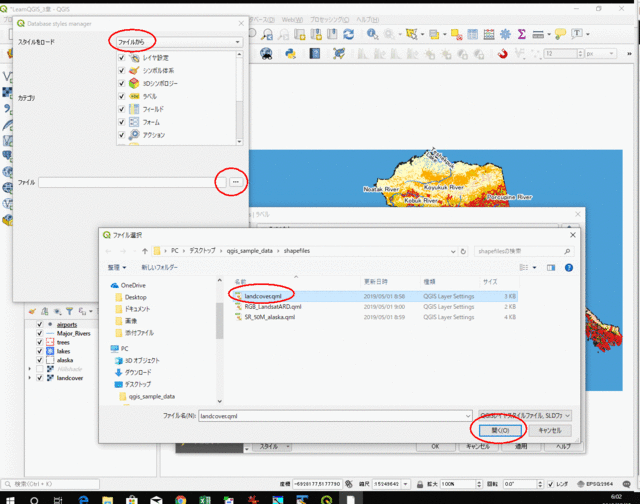Select the SR_50M_alaska.qml file
The height and width of the screenshot is (504, 640).
pyautogui.click(x=376, y=317)
